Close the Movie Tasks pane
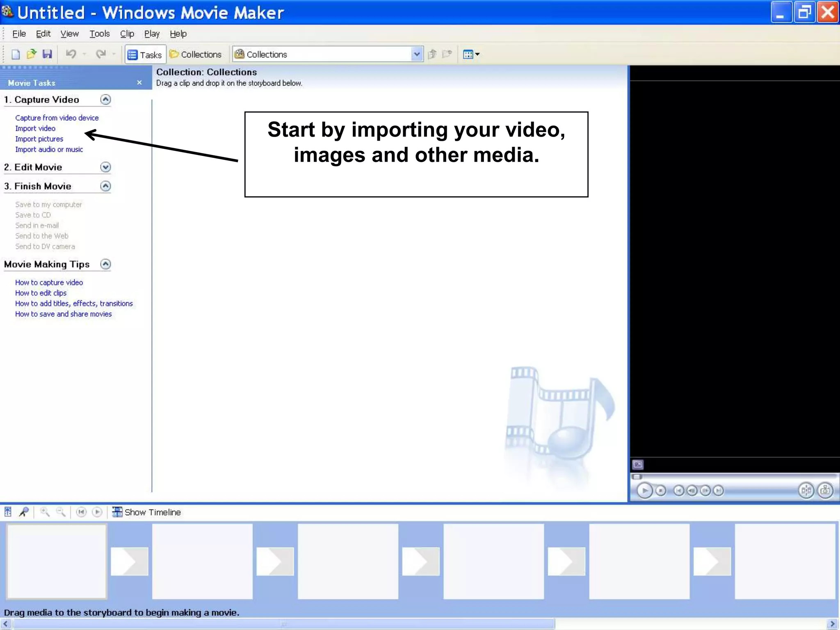Viewport: 840px width, 630px height. 139,82
